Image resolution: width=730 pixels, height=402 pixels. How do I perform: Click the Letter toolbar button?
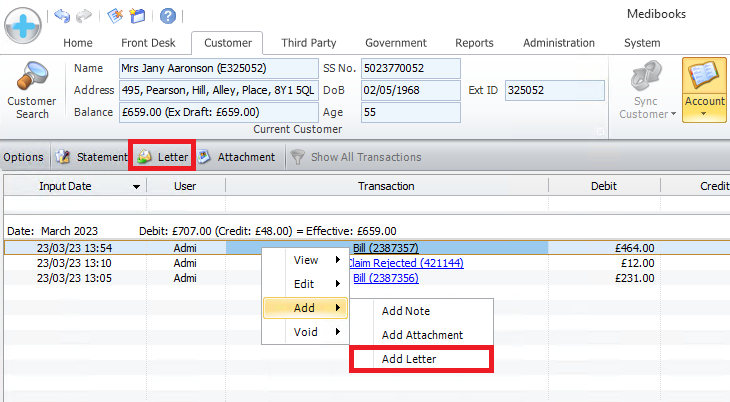163,157
